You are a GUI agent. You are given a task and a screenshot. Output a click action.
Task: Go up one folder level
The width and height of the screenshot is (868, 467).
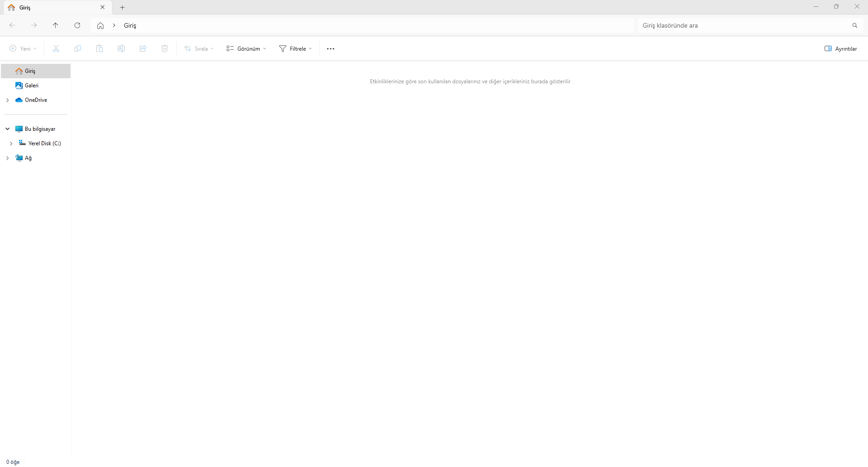tap(56, 25)
